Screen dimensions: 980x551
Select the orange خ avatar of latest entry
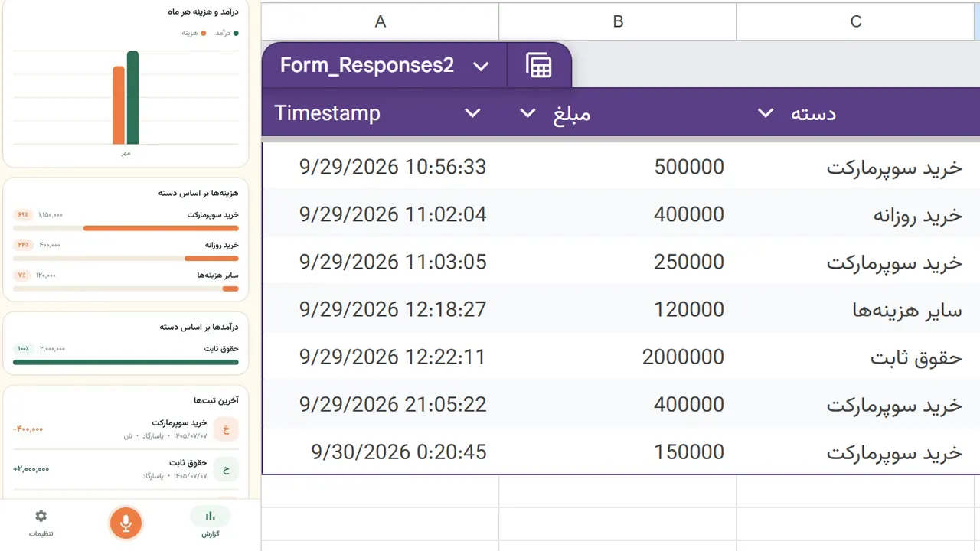click(226, 429)
